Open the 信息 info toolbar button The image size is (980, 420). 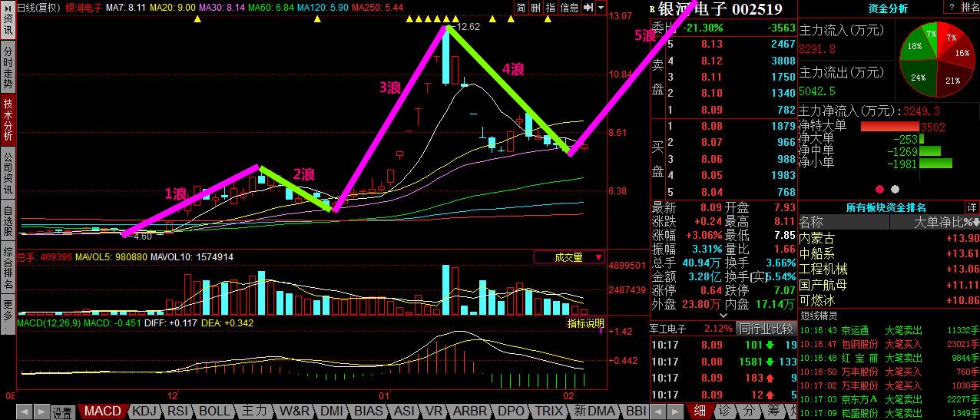point(569,8)
